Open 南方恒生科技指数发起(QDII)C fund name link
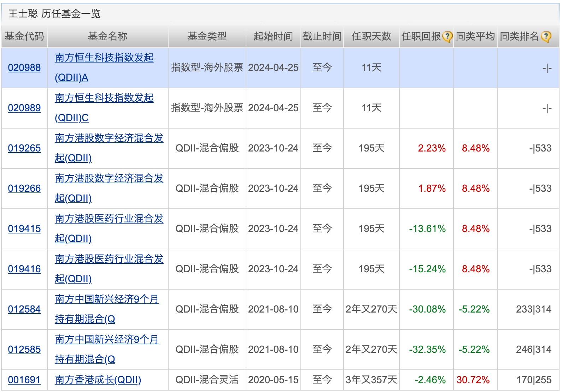This screenshot has height=392, width=562. (x=104, y=108)
